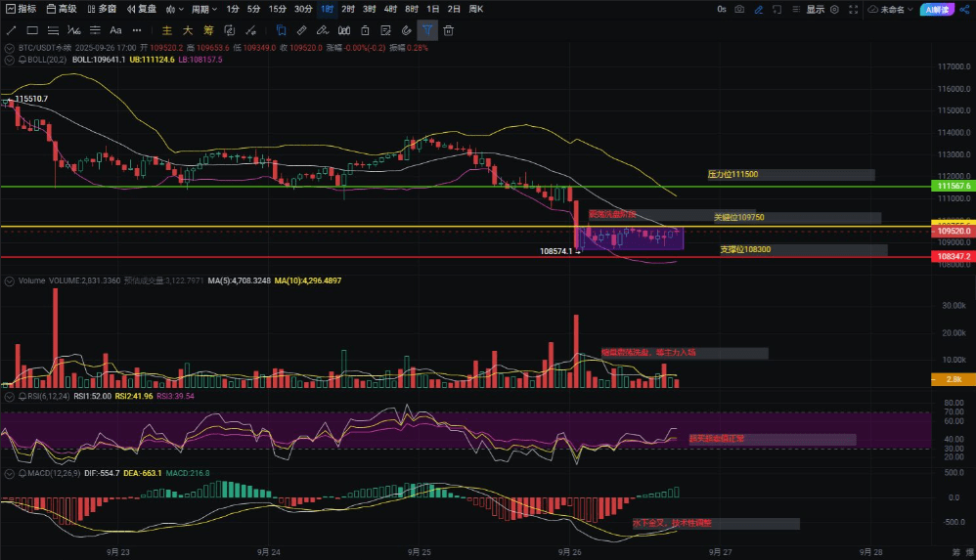Select the active 1时 timeframe
Image resolution: width=976 pixels, height=560 pixels.
(x=328, y=9)
